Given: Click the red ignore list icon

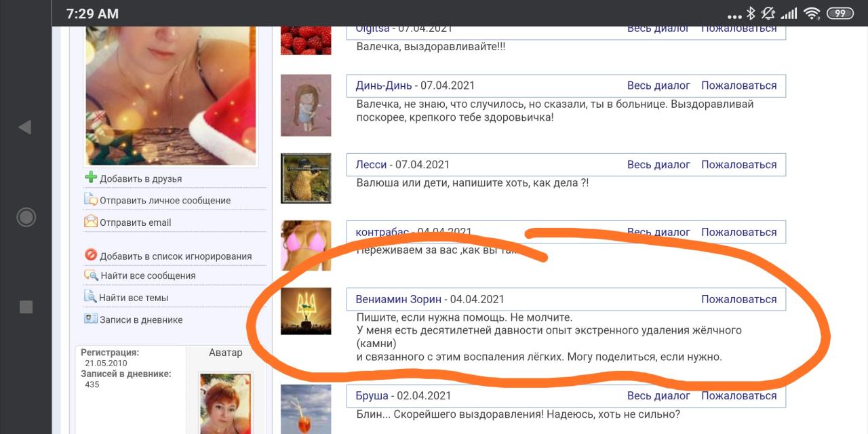Looking at the screenshot, I should (x=91, y=256).
